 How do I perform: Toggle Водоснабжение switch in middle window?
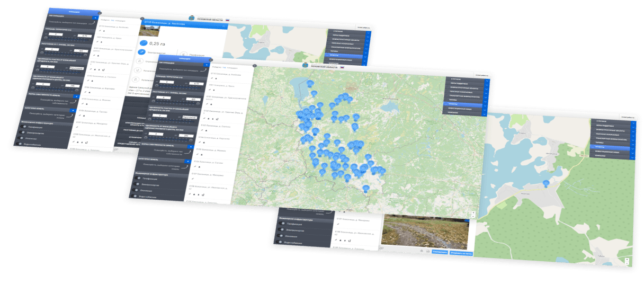click(133, 196)
